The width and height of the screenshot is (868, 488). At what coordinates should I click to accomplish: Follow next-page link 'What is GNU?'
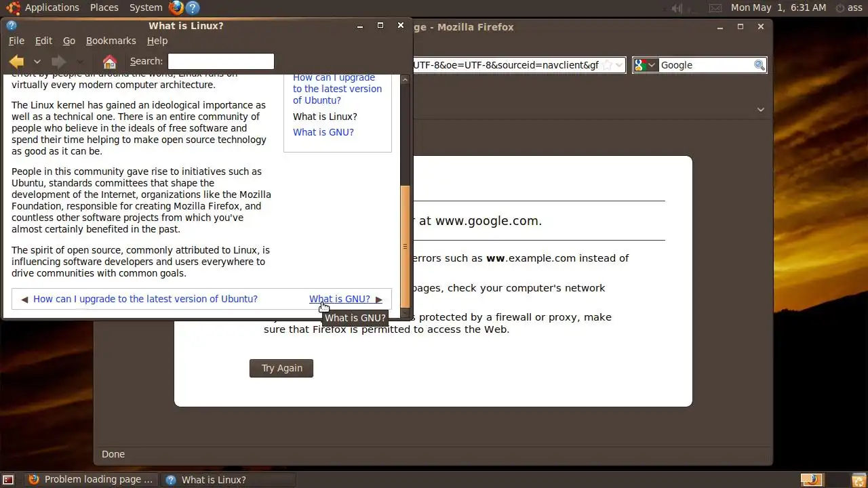click(340, 299)
